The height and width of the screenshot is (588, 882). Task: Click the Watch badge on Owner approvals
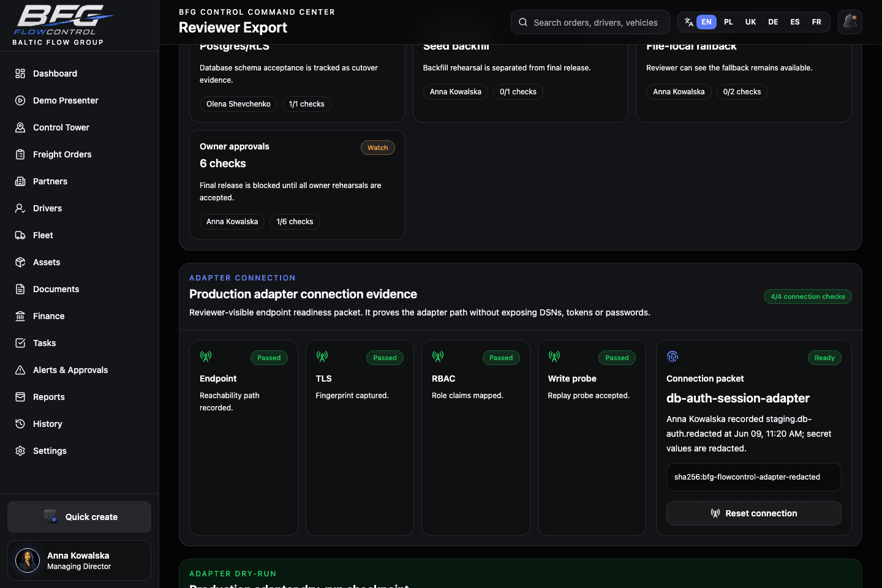click(378, 148)
